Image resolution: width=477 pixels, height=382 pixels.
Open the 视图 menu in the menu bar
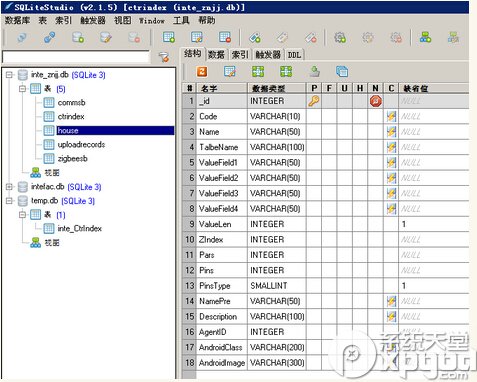pos(123,20)
